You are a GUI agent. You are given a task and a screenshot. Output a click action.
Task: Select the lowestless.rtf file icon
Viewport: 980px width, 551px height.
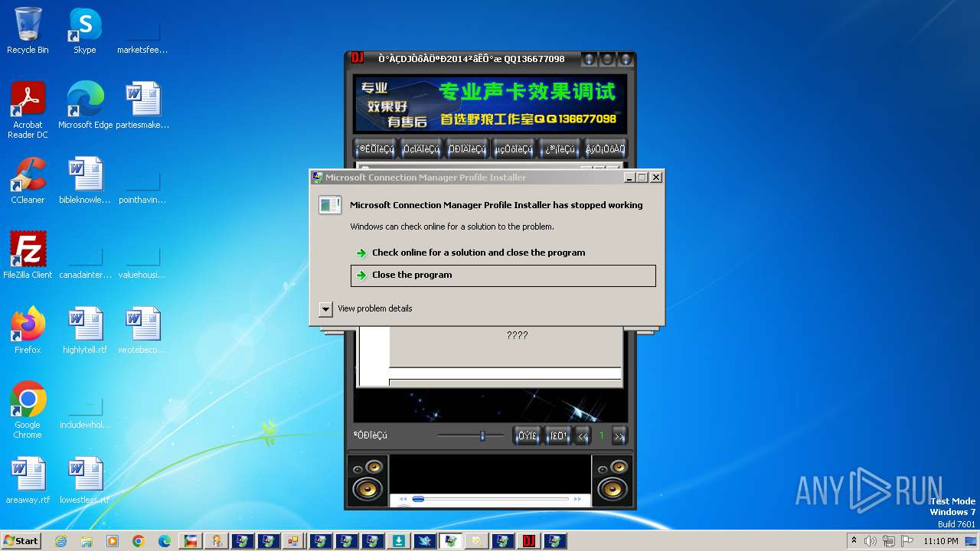(x=85, y=481)
